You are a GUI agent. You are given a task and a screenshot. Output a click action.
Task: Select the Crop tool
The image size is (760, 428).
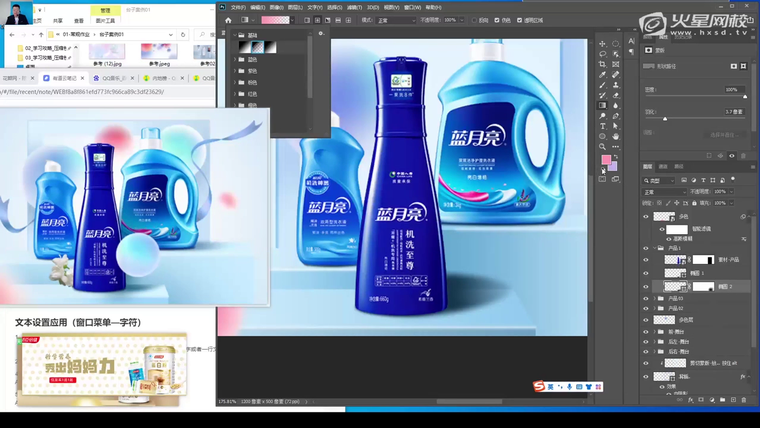603,64
